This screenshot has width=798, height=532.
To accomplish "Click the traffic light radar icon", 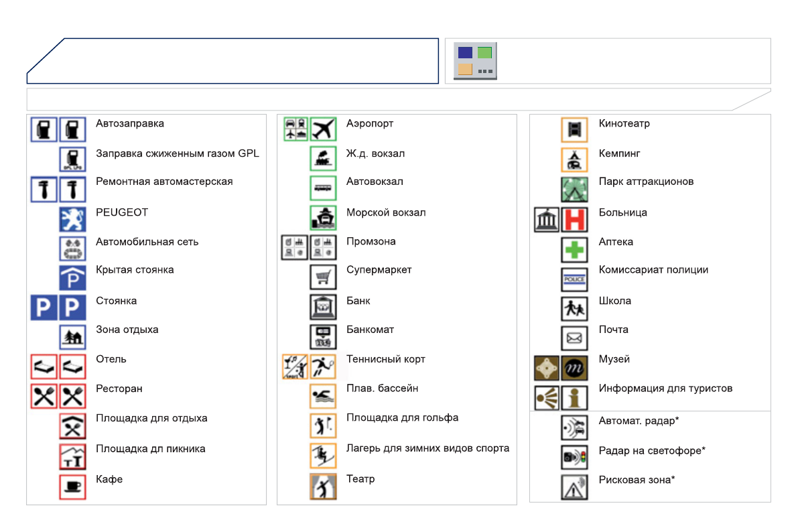I will coord(574,458).
